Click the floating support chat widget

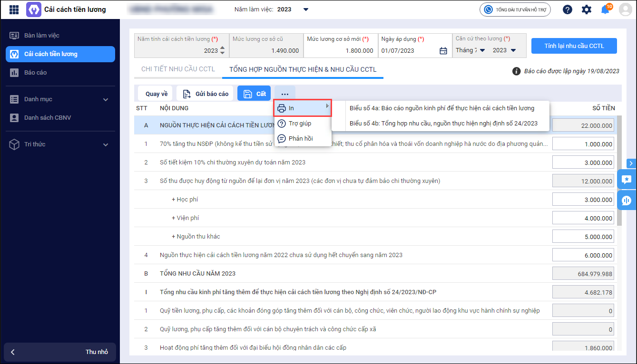627,200
